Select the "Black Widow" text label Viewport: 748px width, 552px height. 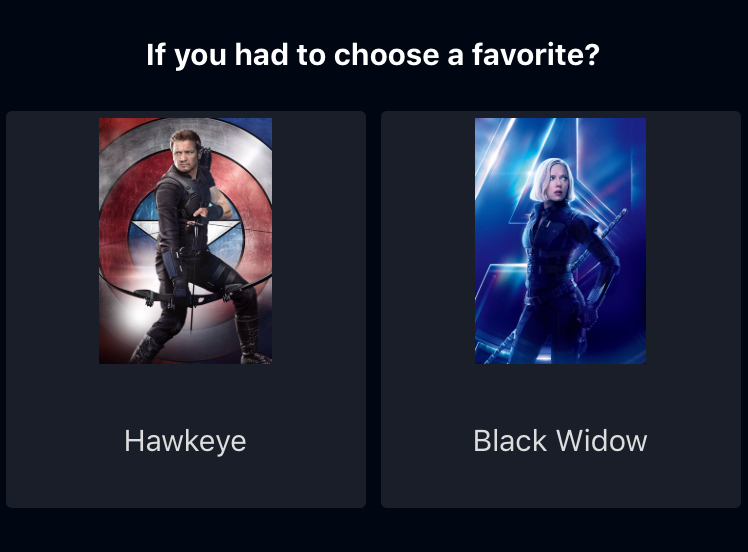coord(561,440)
